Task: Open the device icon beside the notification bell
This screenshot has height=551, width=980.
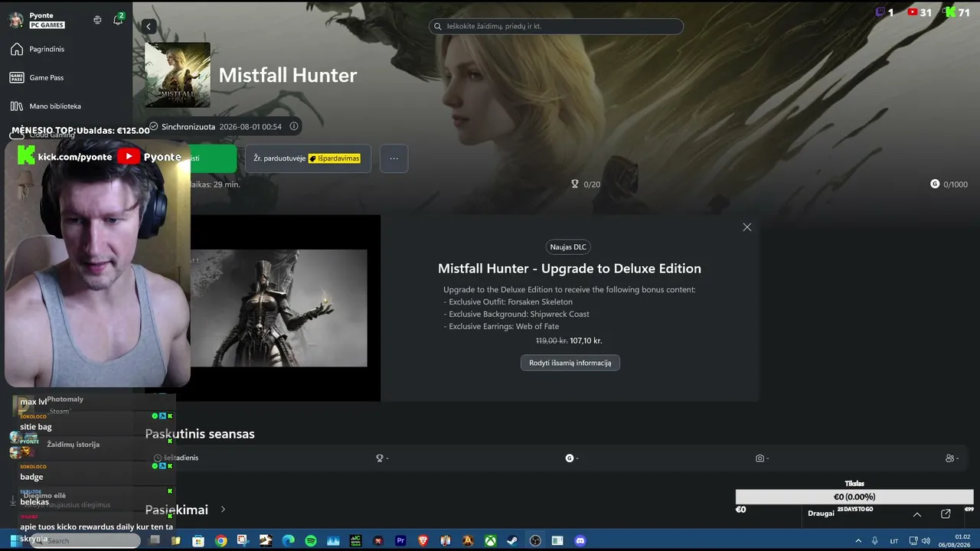Action: (x=97, y=20)
